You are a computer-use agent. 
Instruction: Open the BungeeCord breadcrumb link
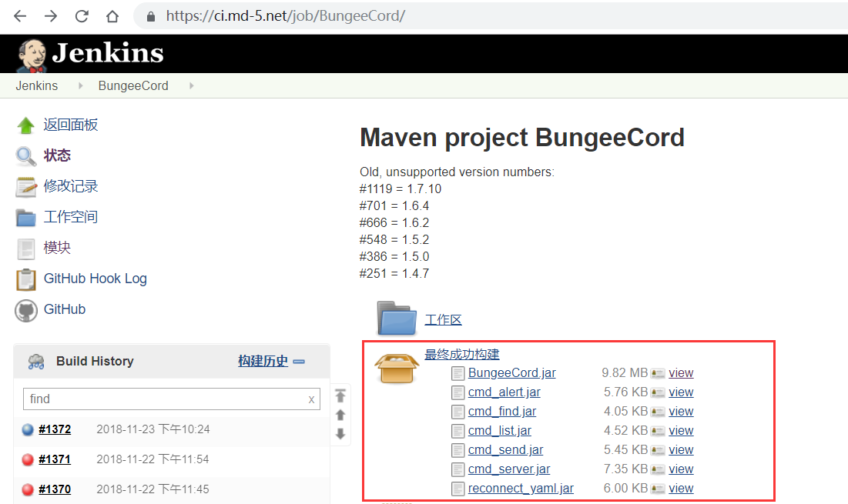(133, 86)
